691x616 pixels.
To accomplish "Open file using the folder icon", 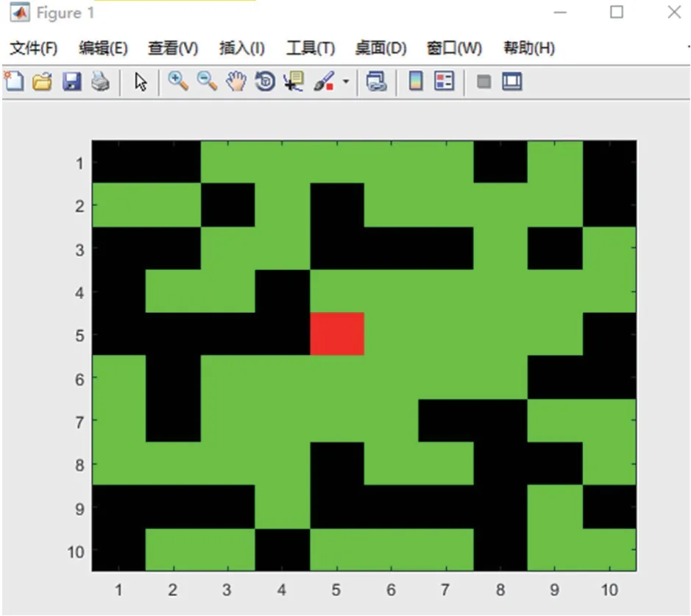I will (x=42, y=82).
